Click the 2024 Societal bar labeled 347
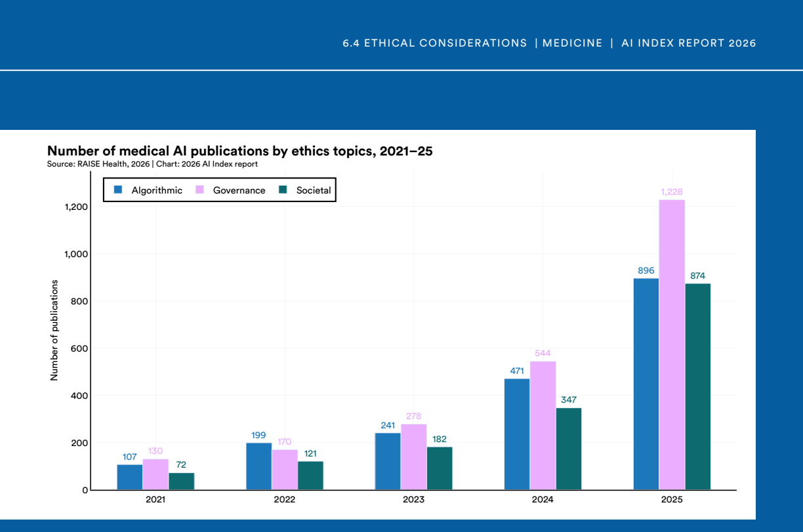Viewport: 803px width, 532px height. 569,449
